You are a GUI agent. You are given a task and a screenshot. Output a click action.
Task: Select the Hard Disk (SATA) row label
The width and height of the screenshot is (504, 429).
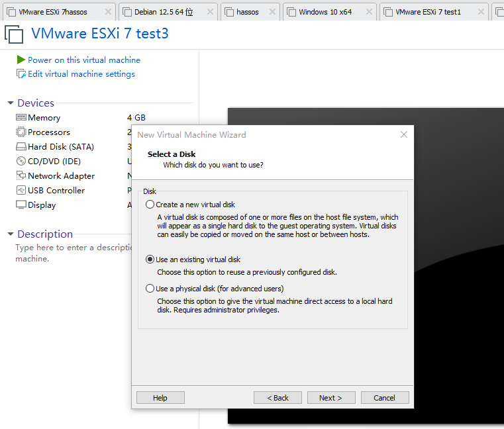click(61, 147)
